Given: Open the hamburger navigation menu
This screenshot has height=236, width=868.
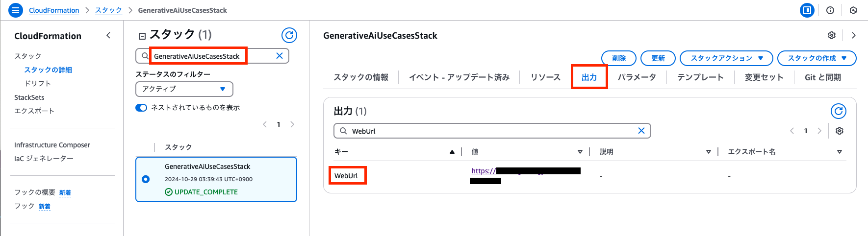Looking at the screenshot, I should (16, 10).
